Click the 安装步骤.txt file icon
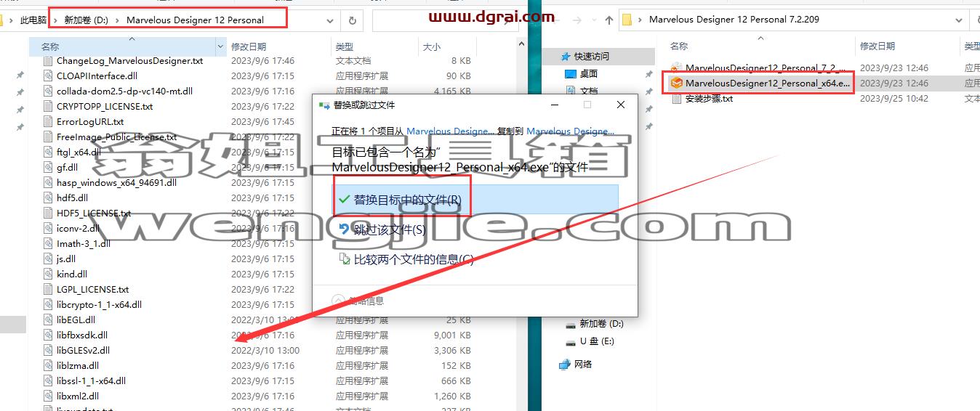 [677, 99]
